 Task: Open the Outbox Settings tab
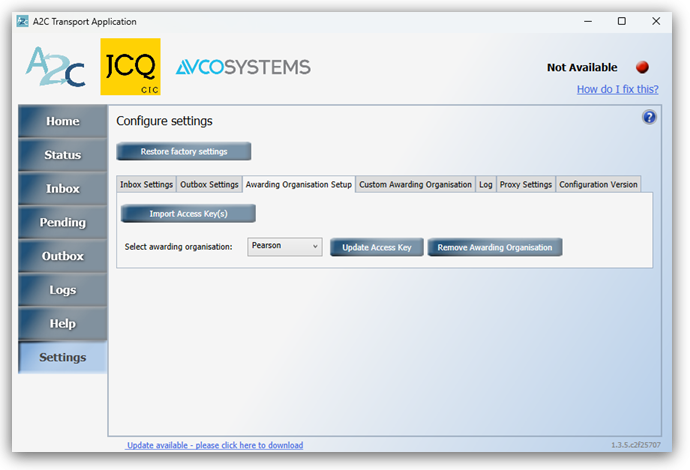click(x=209, y=184)
